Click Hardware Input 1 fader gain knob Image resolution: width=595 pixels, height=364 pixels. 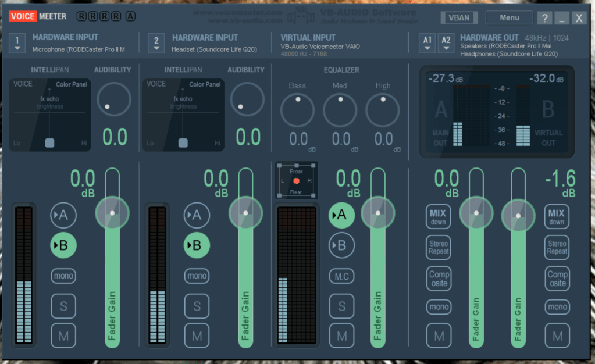pyautogui.click(x=112, y=213)
